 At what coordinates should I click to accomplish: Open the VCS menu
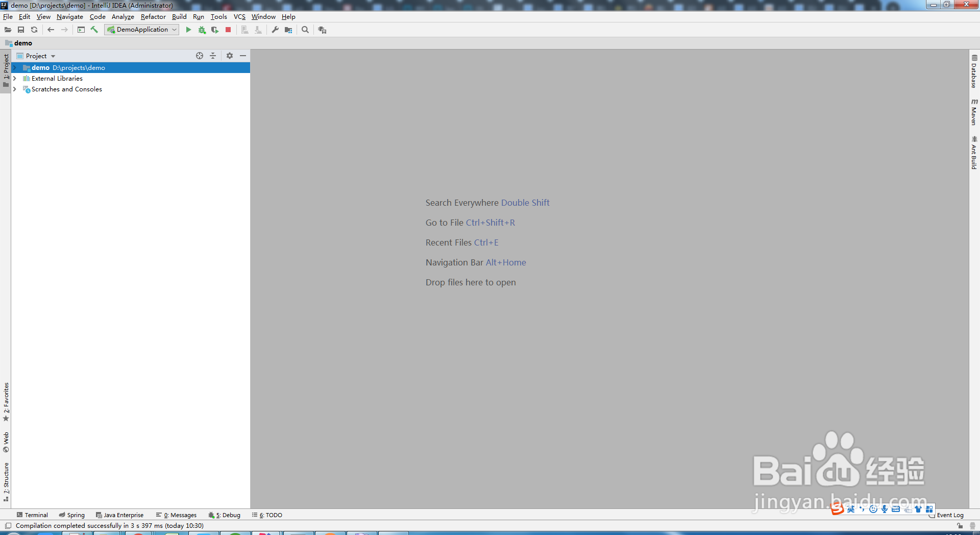[239, 16]
